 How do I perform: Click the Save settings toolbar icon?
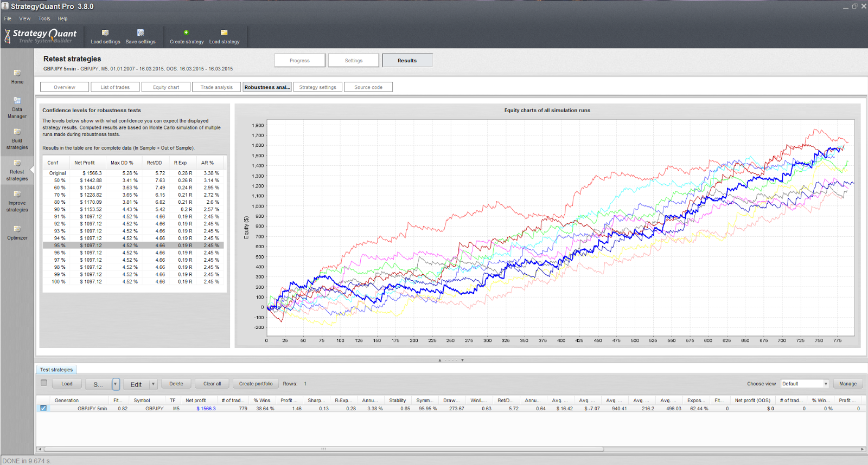pyautogui.click(x=141, y=33)
